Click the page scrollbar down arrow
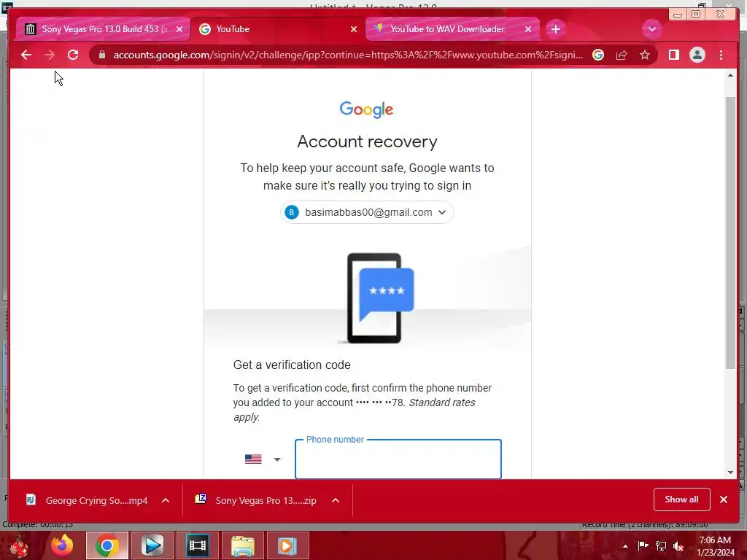This screenshot has height=560, width=747. click(x=731, y=472)
